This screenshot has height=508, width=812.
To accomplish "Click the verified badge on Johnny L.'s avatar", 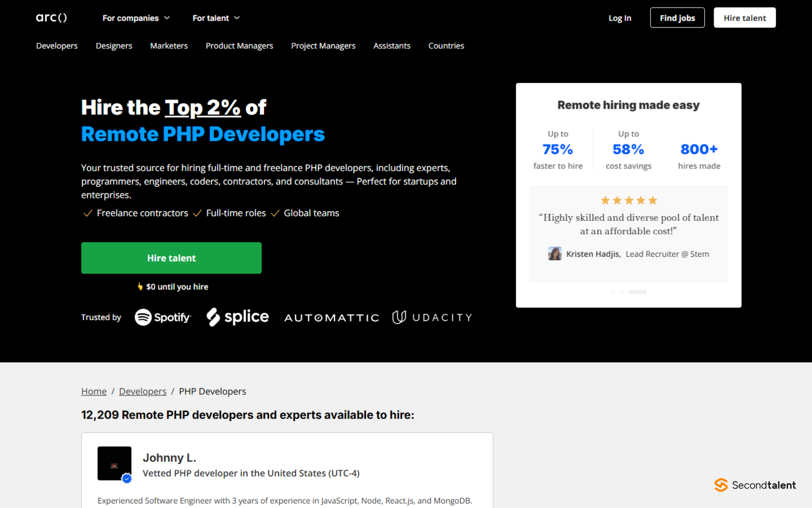I will 127,478.
